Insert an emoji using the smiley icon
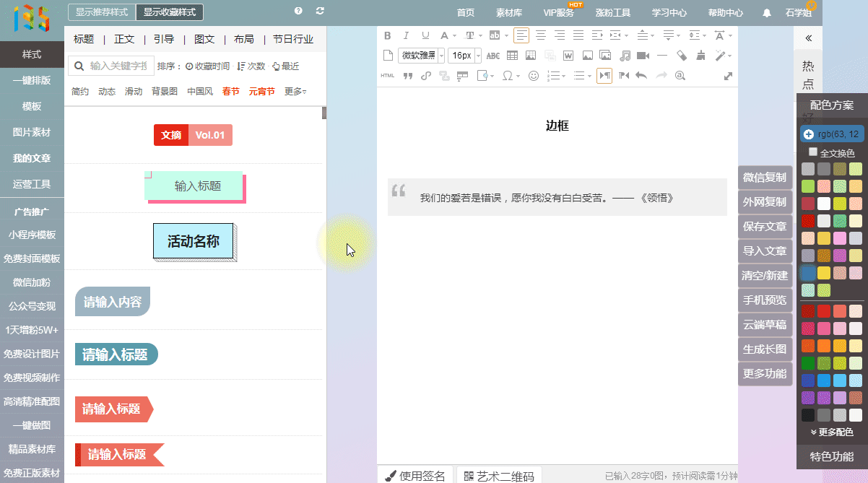Viewport: 868px width, 483px height. (x=534, y=76)
